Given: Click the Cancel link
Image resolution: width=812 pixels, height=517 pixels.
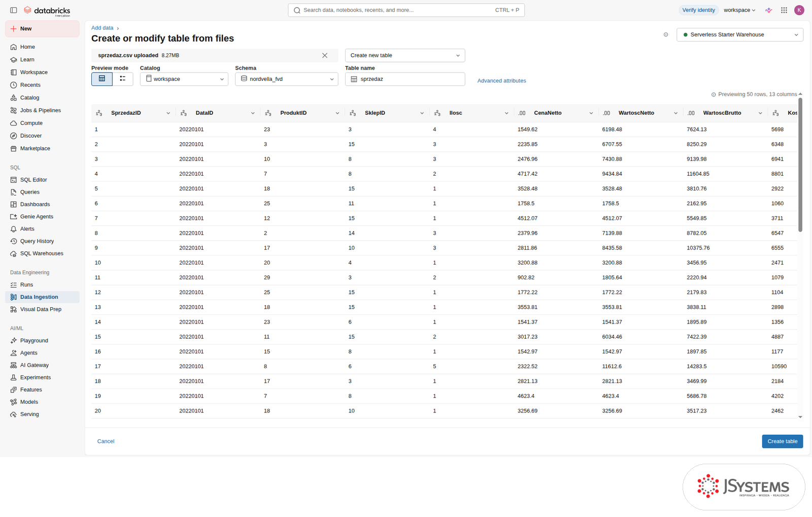Looking at the screenshot, I should [x=106, y=441].
